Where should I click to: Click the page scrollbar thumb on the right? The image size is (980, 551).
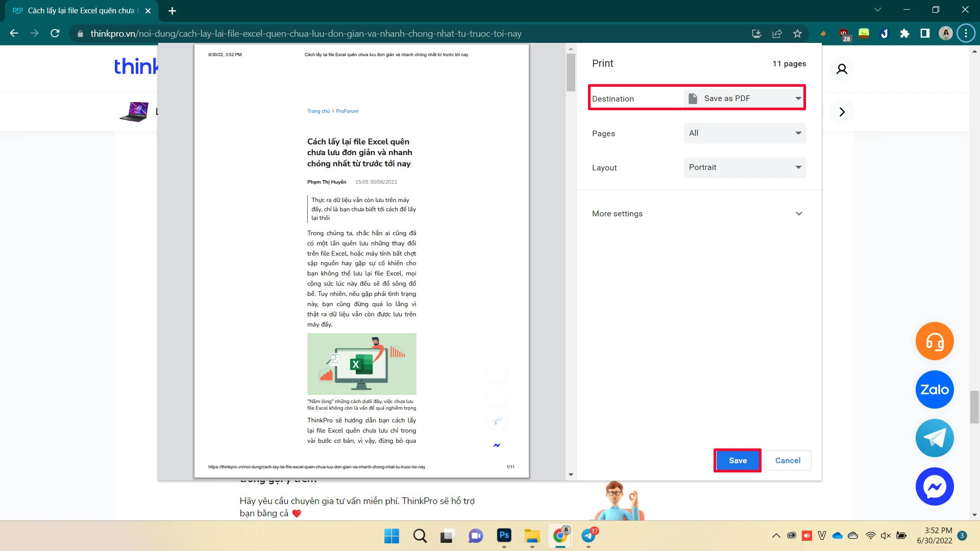[x=974, y=407]
